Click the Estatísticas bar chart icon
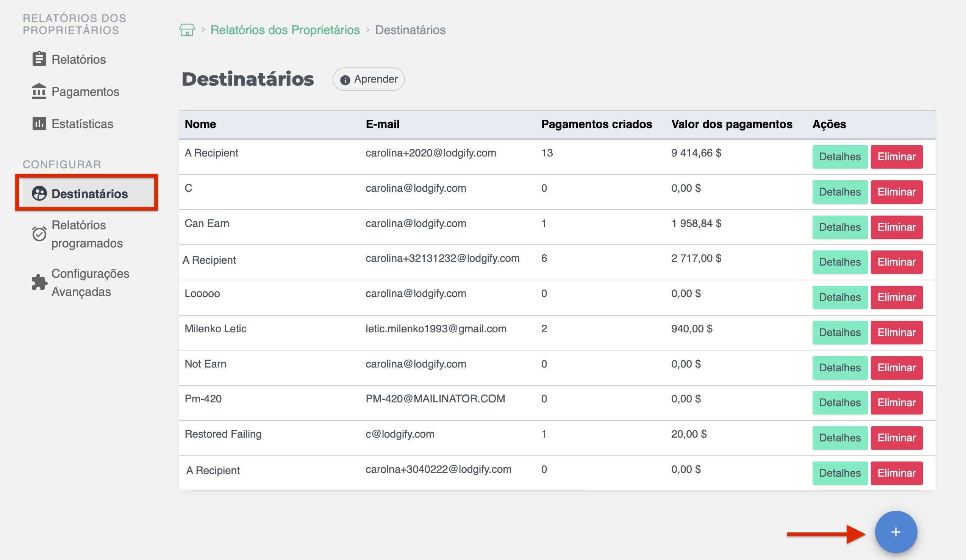 [39, 124]
